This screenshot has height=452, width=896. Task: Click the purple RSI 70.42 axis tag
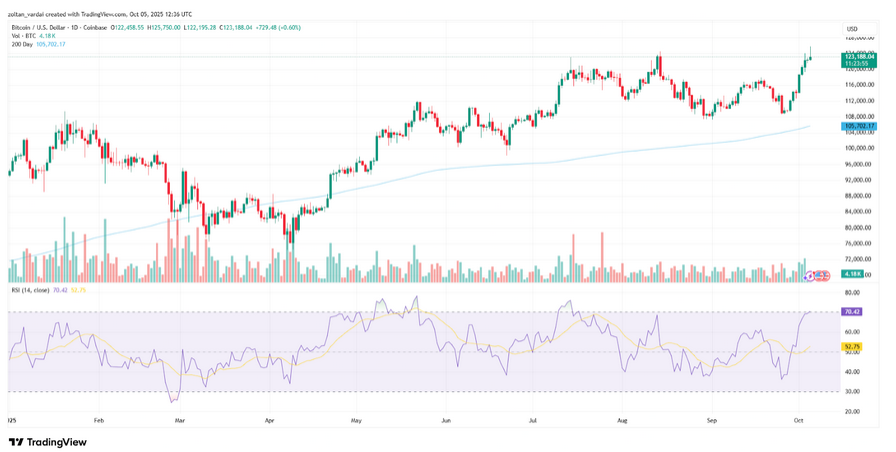tap(853, 312)
